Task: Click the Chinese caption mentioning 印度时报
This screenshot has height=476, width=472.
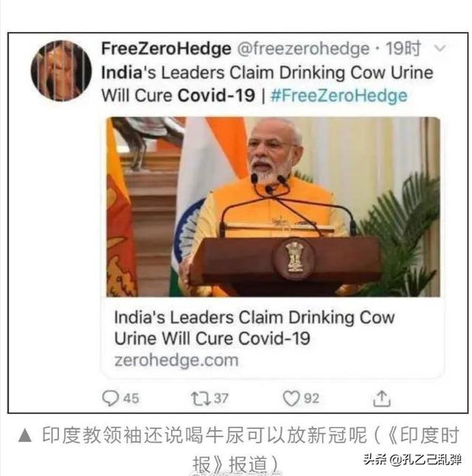Action: click(x=251, y=449)
